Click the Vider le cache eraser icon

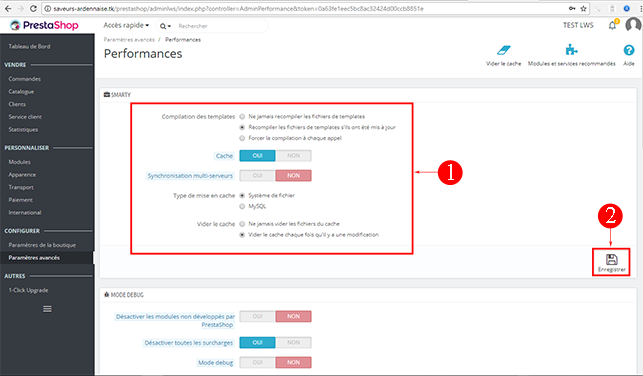pos(503,50)
